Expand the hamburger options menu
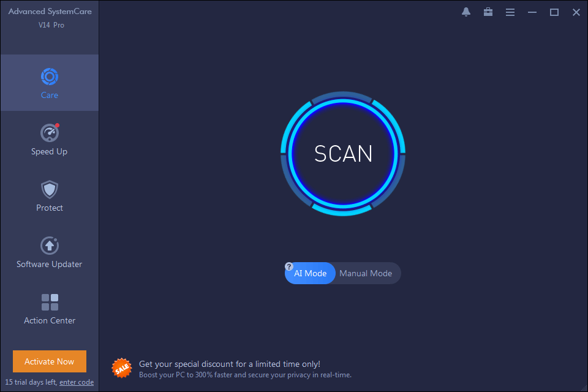This screenshot has height=392, width=588. tap(510, 12)
